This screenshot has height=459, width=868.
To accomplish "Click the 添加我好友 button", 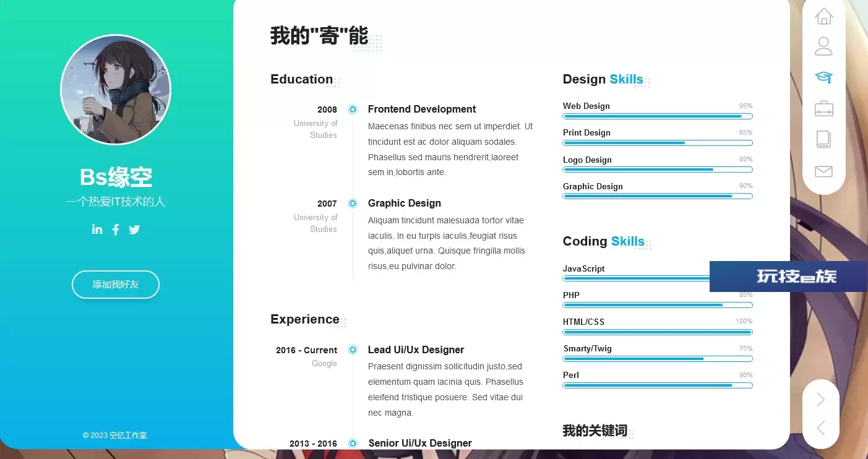I will click(x=116, y=285).
